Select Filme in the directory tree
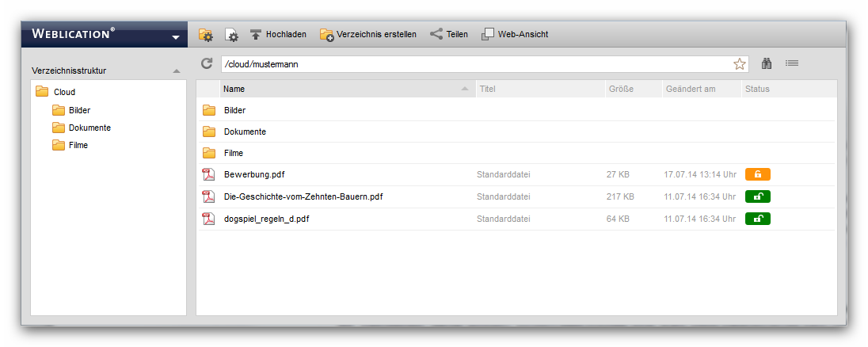Viewport: 868px width, 347px height. point(70,146)
